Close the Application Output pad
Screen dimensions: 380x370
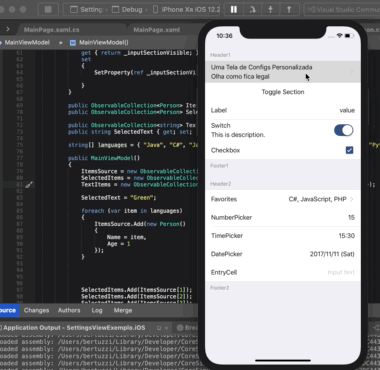(x=166, y=328)
